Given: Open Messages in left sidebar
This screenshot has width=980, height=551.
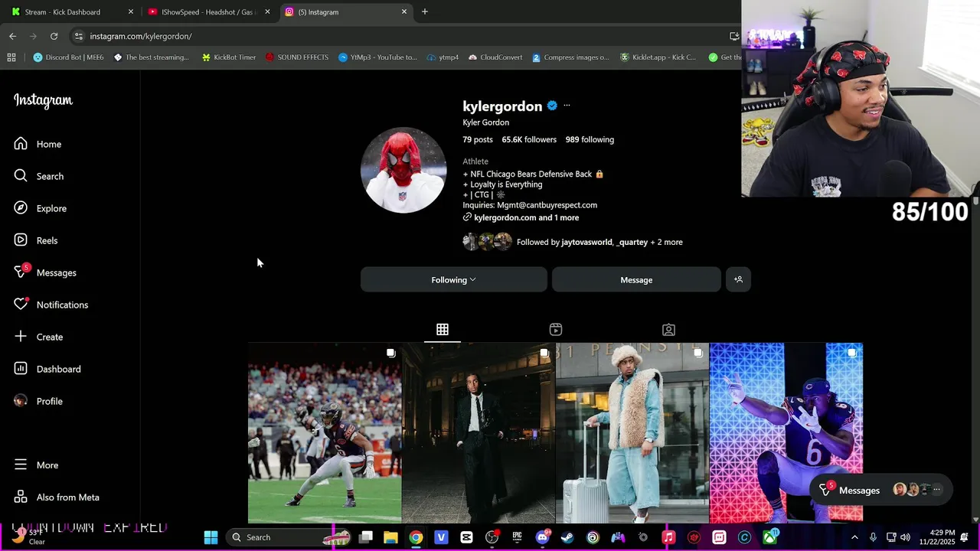Looking at the screenshot, I should 46,272.
